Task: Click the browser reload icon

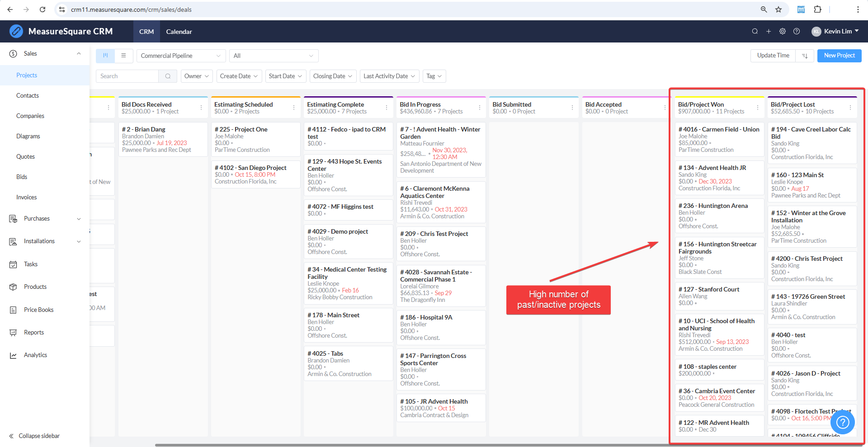Action: tap(42, 9)
